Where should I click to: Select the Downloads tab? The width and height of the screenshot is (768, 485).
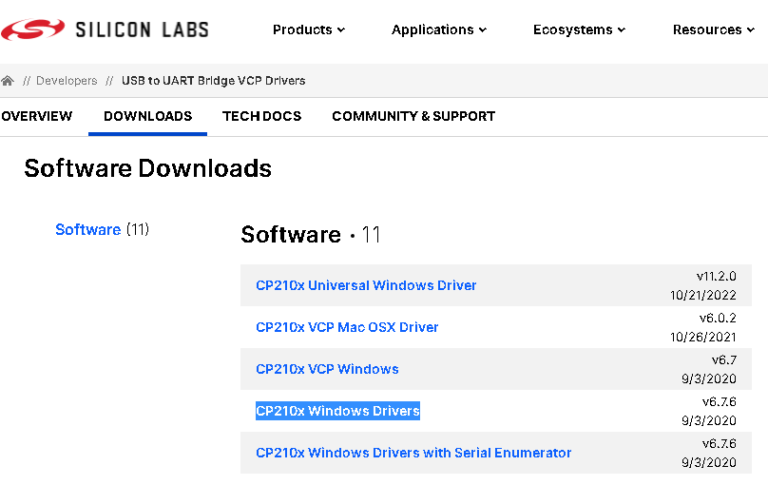148,116
